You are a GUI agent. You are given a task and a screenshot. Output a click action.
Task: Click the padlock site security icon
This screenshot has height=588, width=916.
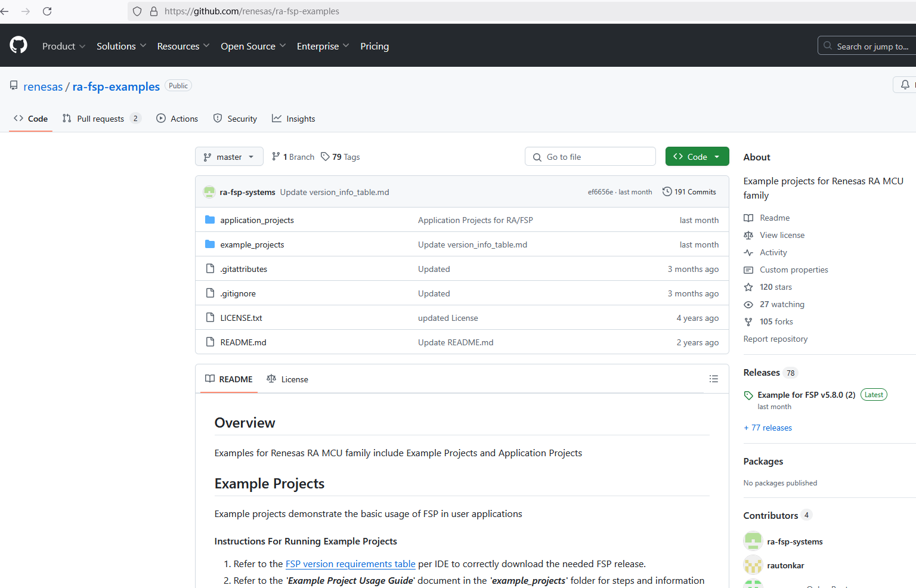(154, 11)
